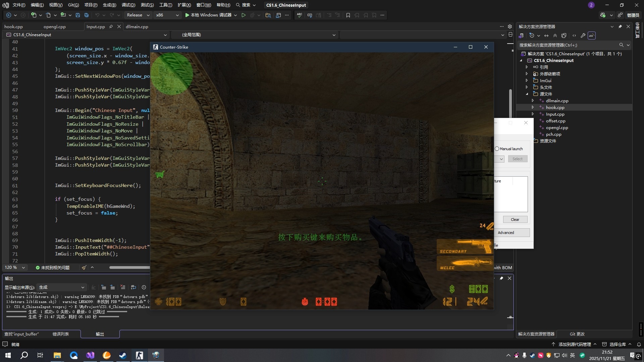The width and height of the screenshot is (644, 362).
Task: Click the Windows Start button
Action: click(8, 355)
